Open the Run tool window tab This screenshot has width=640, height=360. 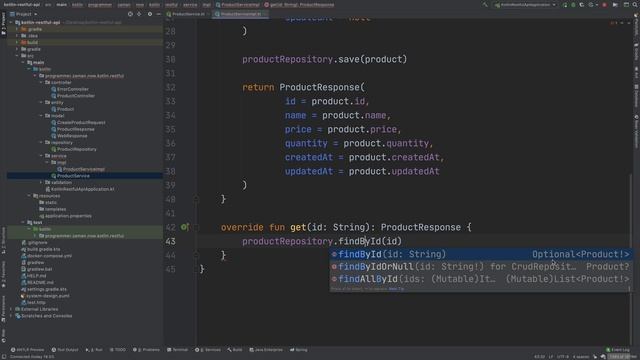point(94,350)
